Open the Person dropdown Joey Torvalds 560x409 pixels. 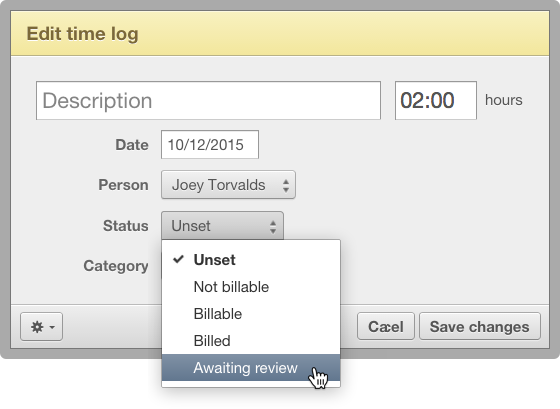(x=228, y=185)
